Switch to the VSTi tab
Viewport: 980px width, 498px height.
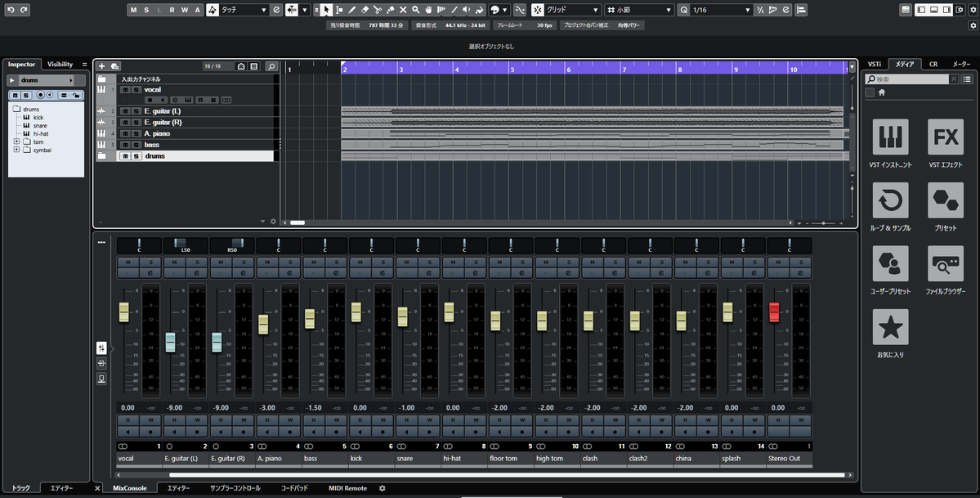pos(875,65)
